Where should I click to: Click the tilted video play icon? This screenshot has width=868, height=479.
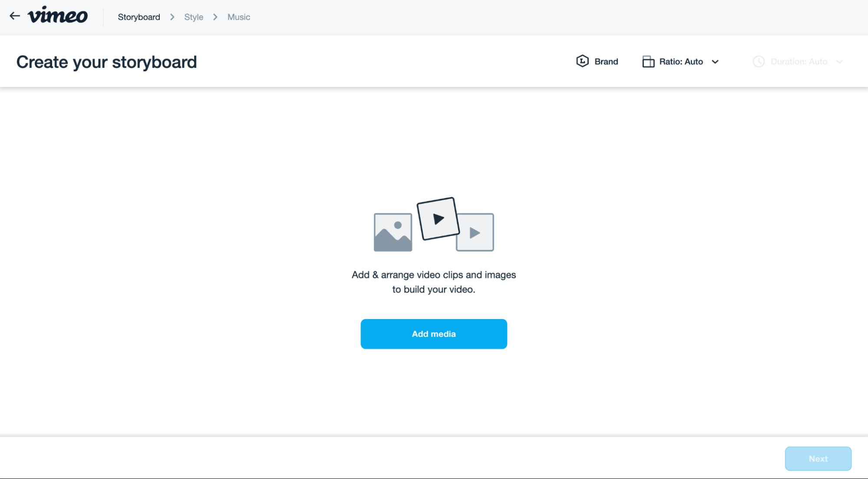click(x=437, y=219)
